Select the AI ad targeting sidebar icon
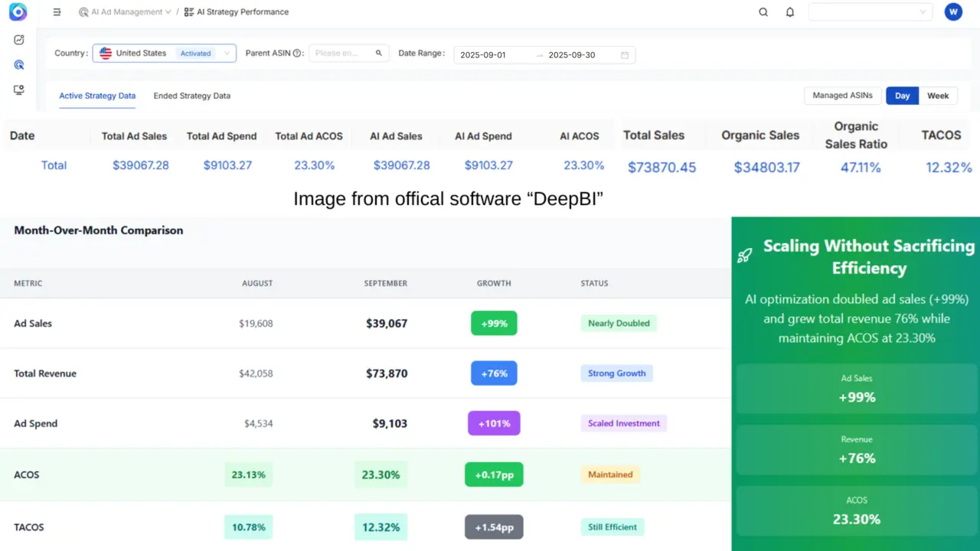 pyautogui.click(x=19, y=65)
